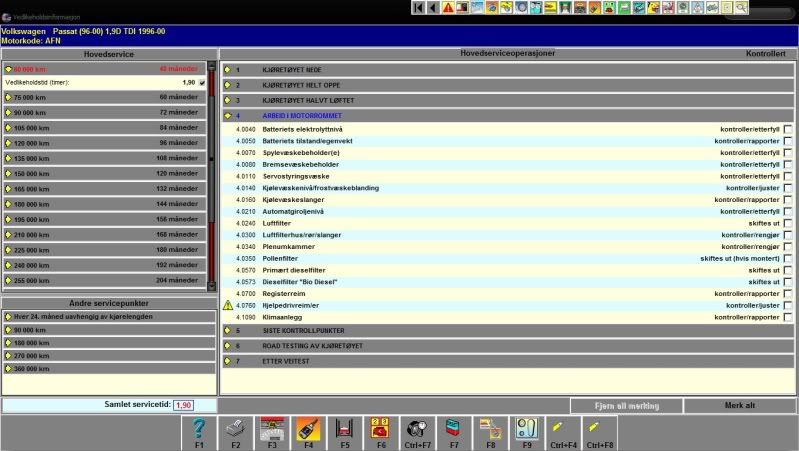Image resolution: width=799 pixels, height=451 pixels.
Task: Click the Ctrl+F7 tool icon
Action: (417, 430)
